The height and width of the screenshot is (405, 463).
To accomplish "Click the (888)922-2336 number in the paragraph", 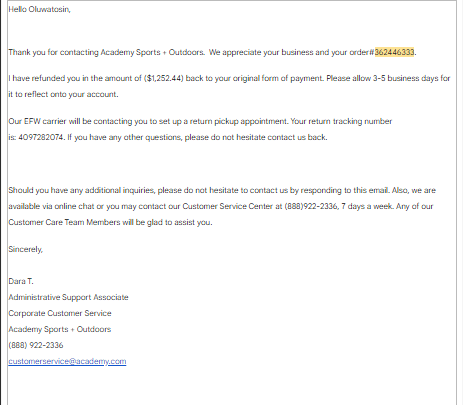I will coord(311,206).
